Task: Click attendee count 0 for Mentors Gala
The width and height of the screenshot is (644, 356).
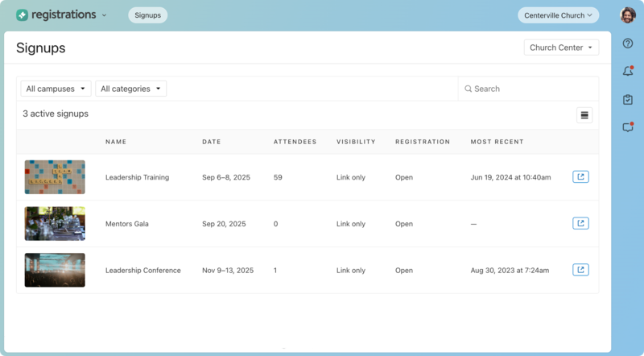Action: click(275, 224)
